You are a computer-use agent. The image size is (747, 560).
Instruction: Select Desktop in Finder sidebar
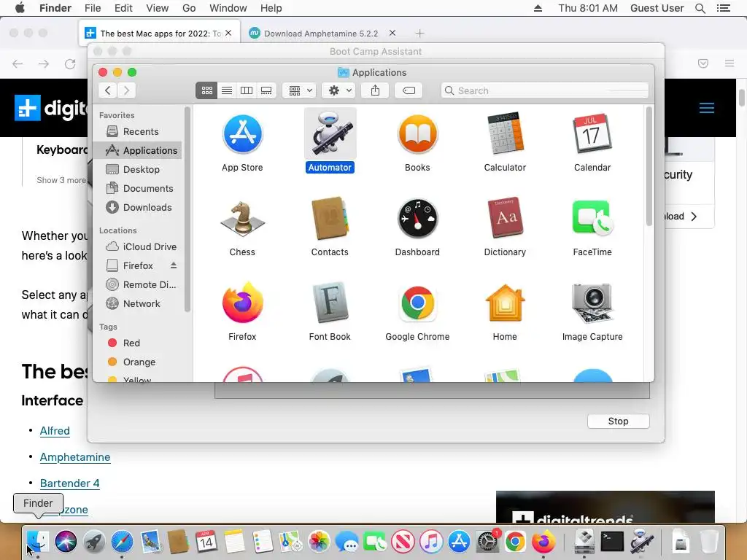[137, 169]
